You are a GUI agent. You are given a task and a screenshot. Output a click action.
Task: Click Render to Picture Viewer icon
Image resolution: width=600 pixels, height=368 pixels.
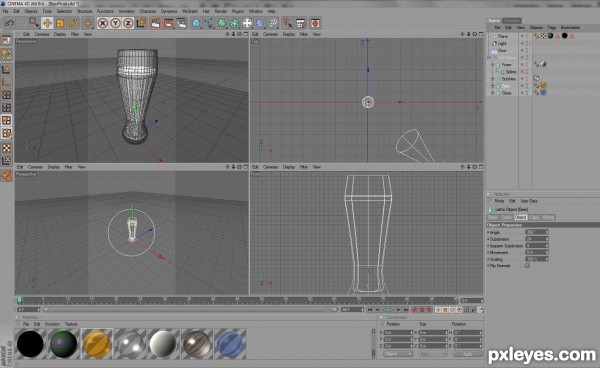(x=169, y=23)
